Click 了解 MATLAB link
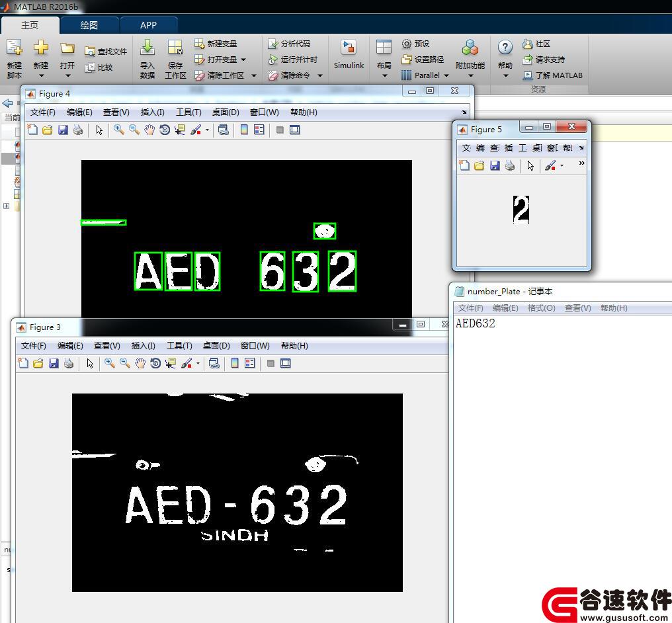The width and height of the screenshot is (672, 623). pyautogui.click(x=552, y=75)
